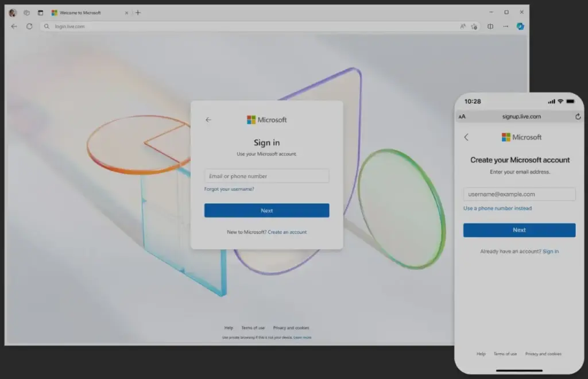Open the split screen icon
Image resolution: width=588 pixels, height=379 pixels.
490,26
